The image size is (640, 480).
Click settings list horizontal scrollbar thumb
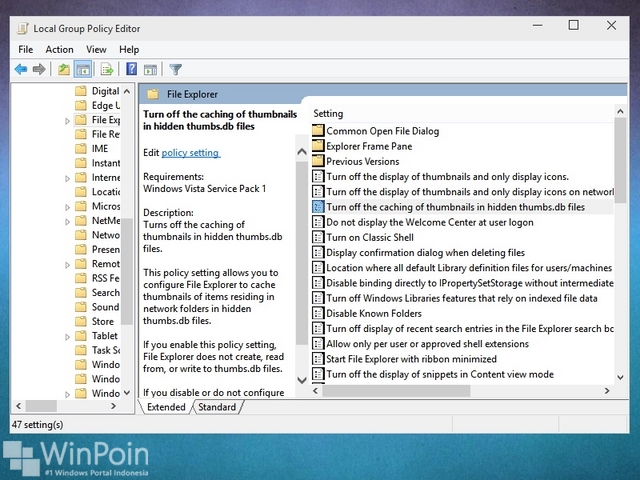pos(396,391)
